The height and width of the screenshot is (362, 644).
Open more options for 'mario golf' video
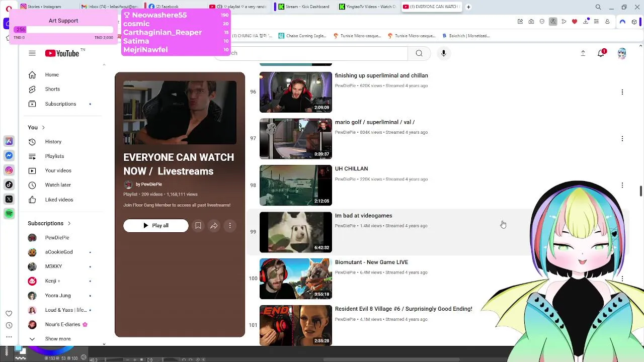[622, 139]
